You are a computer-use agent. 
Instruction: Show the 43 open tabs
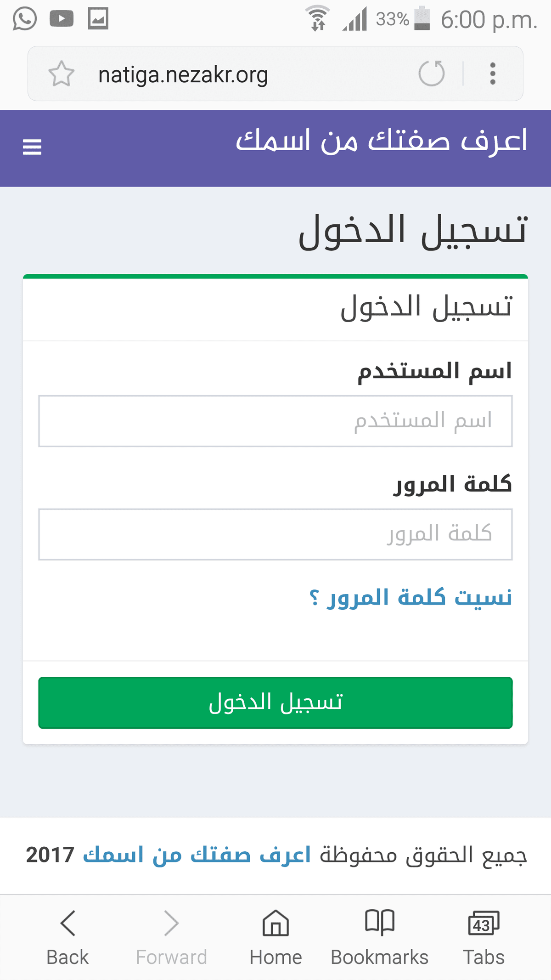(x=484, y=923)
